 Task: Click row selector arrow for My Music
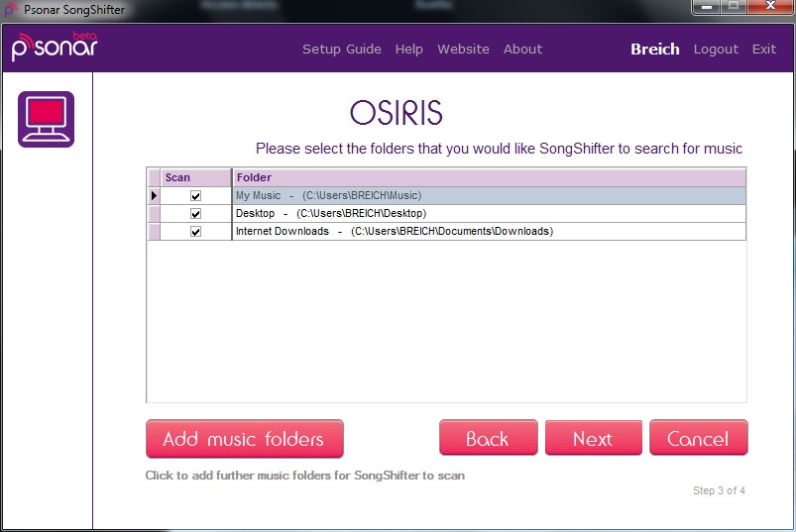click(x=154, y=196)
